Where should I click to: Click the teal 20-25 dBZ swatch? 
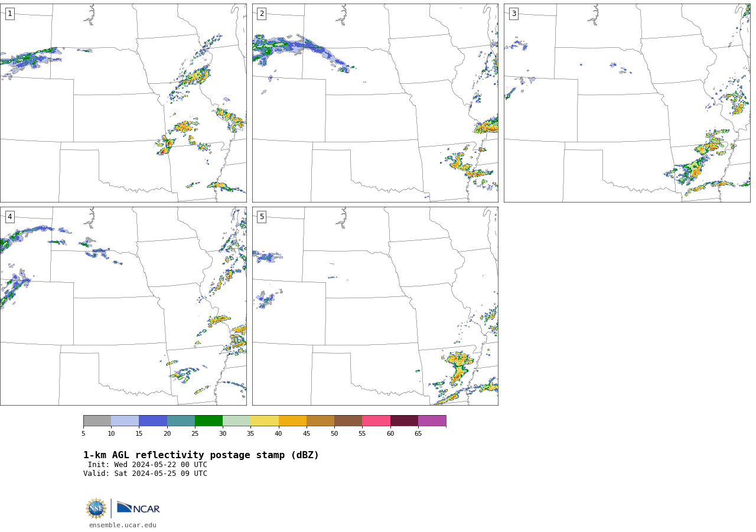point(181,421)
